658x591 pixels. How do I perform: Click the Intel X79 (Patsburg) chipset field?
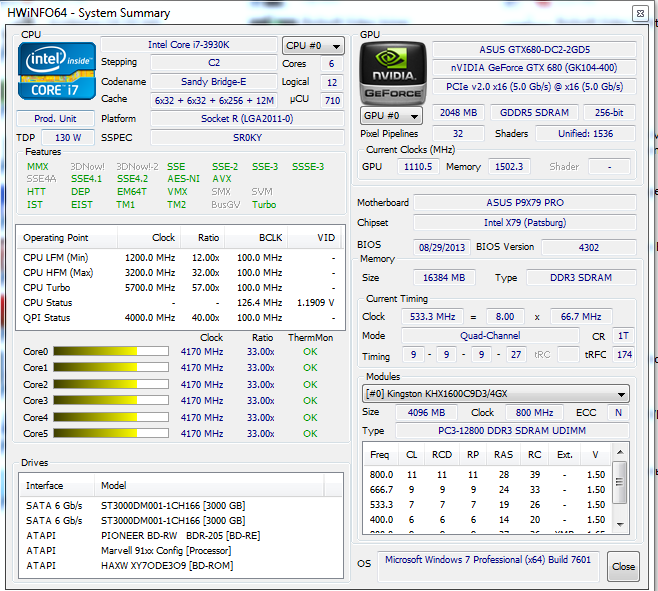click(x=525, y=222)
